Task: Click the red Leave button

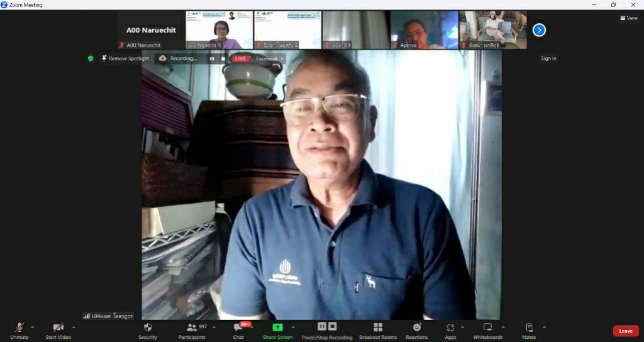Action: pos(626,331)
